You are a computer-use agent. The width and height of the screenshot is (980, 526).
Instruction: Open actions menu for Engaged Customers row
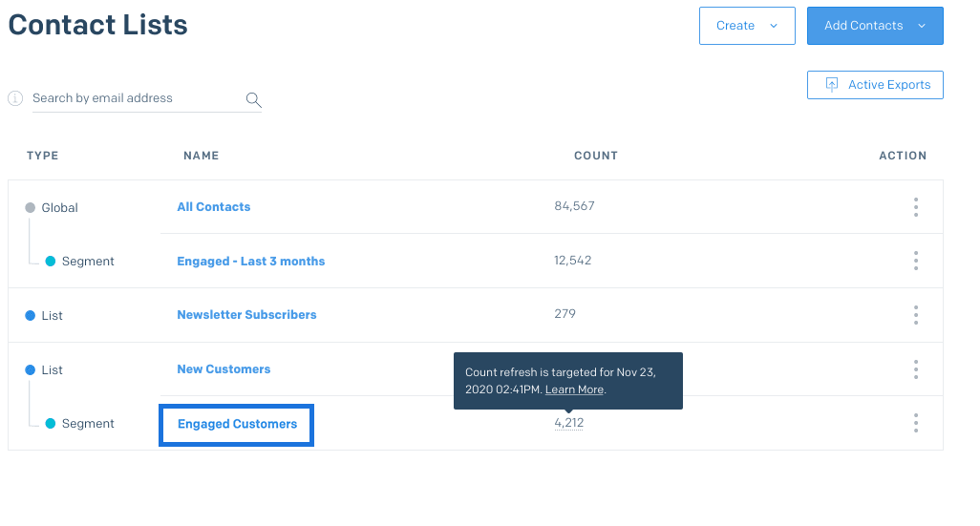(915, 423)
